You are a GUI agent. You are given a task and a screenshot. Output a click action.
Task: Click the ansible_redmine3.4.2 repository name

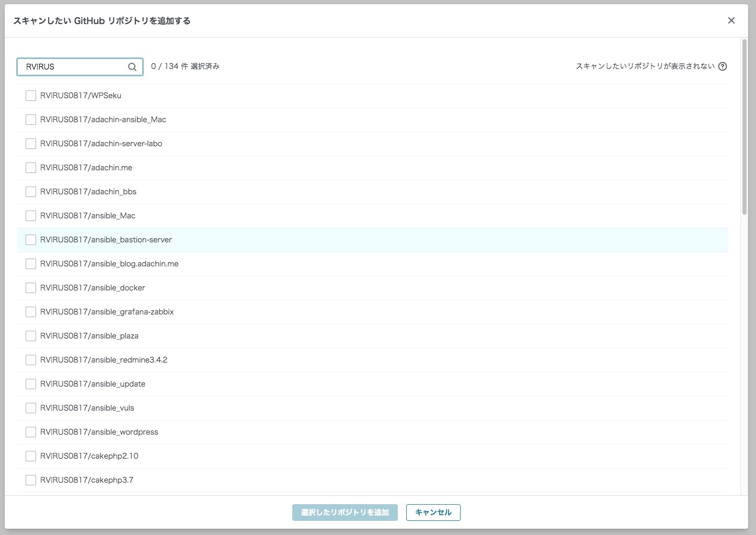[104, 360]
